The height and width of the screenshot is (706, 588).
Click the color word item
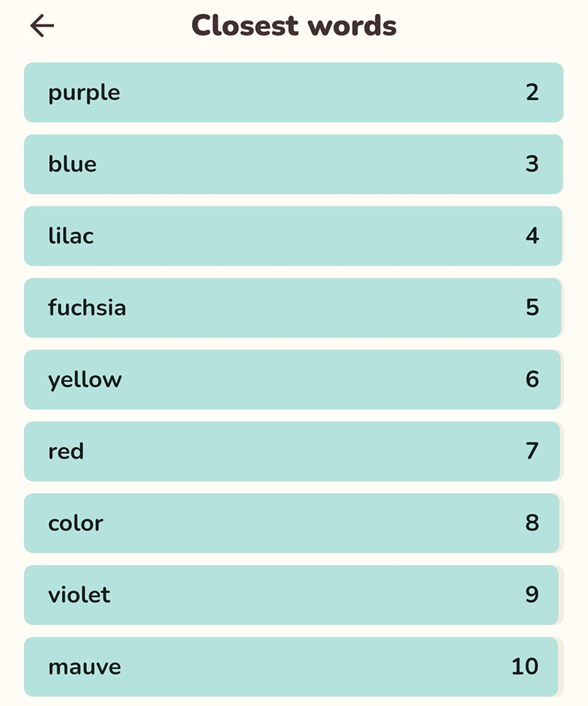pyautogui.click(x=292, y=523)
